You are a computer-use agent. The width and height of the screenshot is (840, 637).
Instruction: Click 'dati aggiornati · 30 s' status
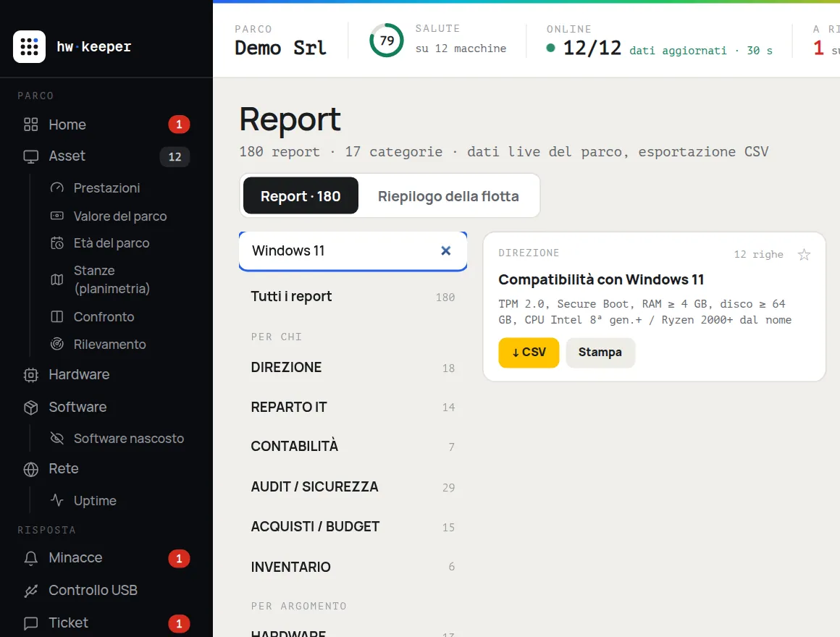pos(701,51)
